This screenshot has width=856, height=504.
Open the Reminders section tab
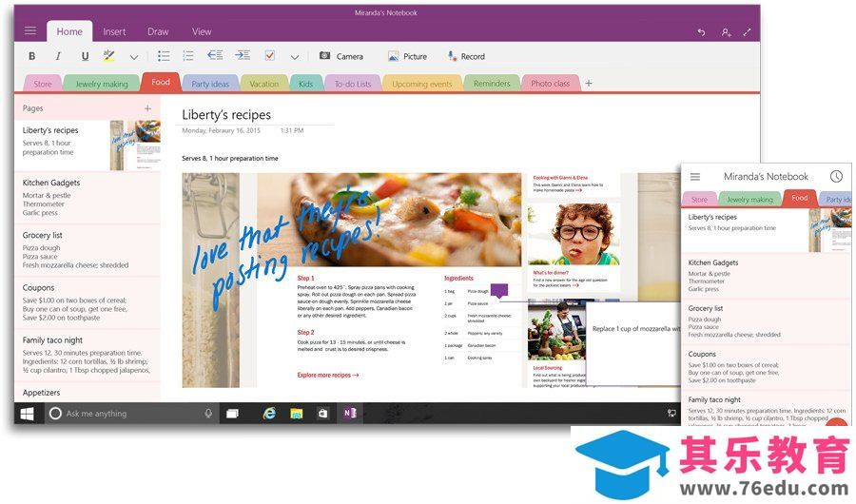click(492, 84)
